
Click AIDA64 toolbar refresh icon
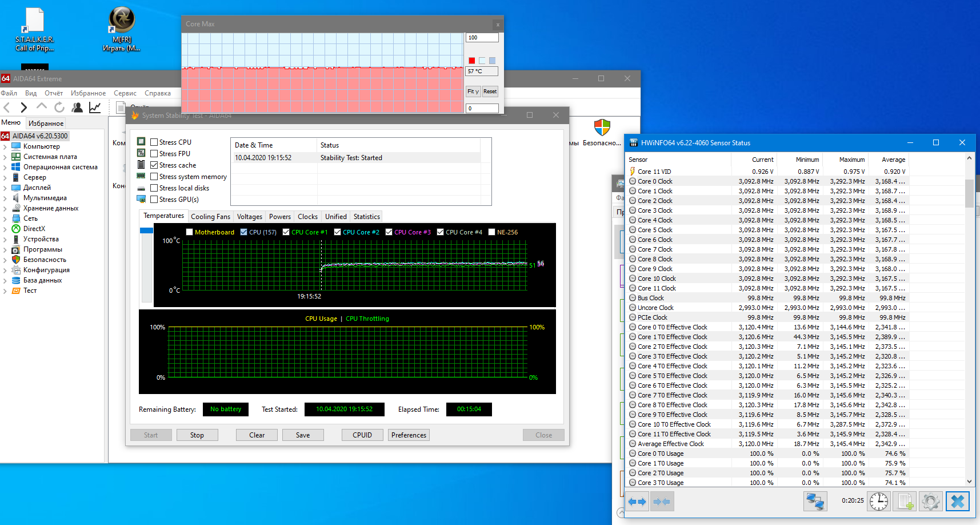click(59, 107)
